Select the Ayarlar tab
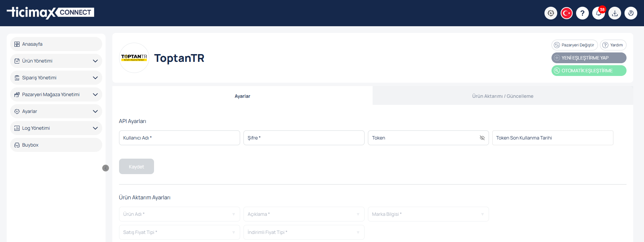 tap(242, 96)
